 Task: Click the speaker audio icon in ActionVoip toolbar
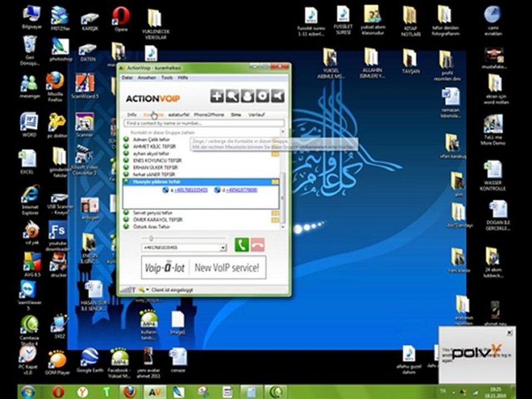pyautogui.click(x=278, y=96)
